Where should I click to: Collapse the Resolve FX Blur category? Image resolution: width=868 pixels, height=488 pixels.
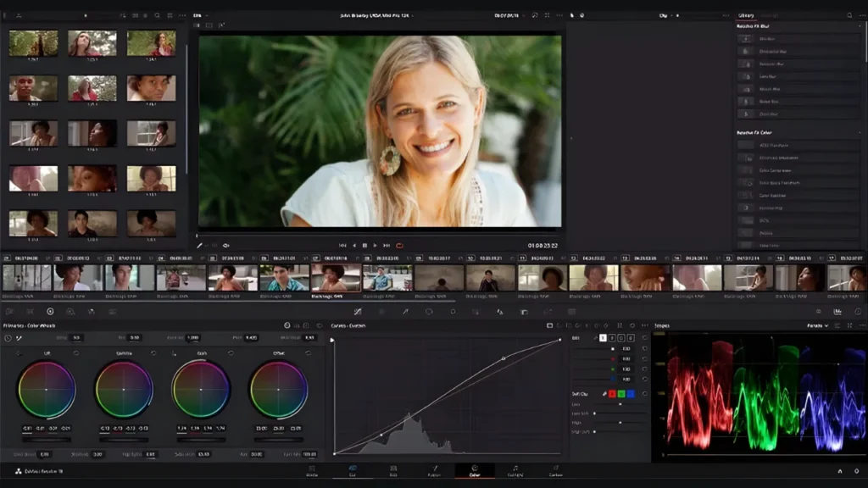click(861, 26)
